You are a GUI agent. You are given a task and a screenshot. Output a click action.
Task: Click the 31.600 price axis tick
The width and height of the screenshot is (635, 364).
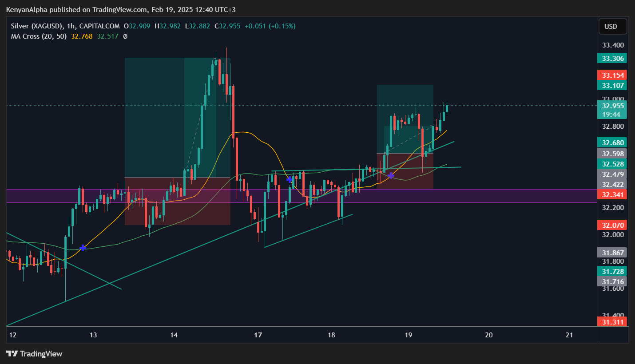click(x=613, y=288)
